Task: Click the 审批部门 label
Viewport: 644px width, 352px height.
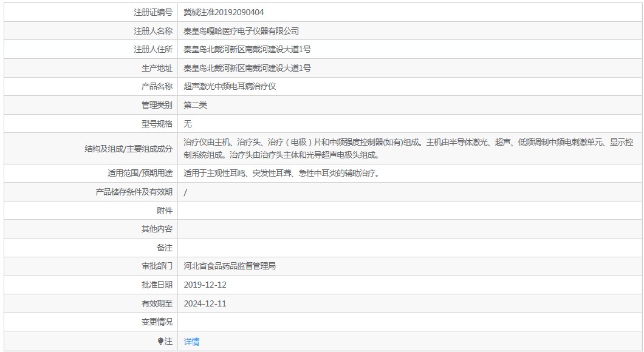Action: (x=157, y=266)
